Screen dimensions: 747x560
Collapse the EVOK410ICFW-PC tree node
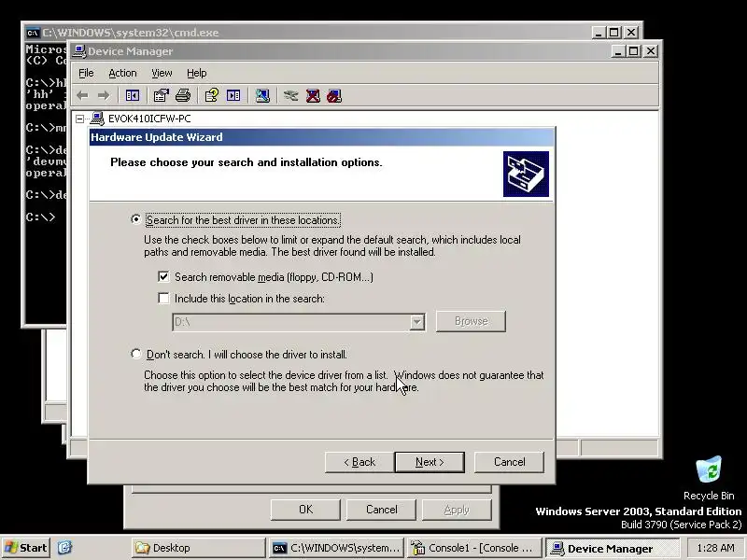tap(80, 119)
